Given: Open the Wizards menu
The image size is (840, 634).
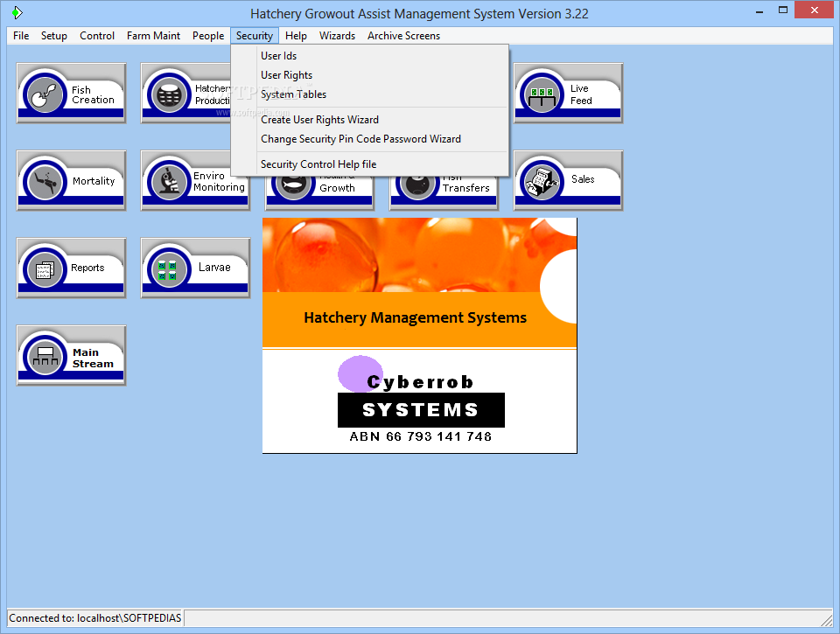Looking at the screenshot, I should [x=337, y=36].
